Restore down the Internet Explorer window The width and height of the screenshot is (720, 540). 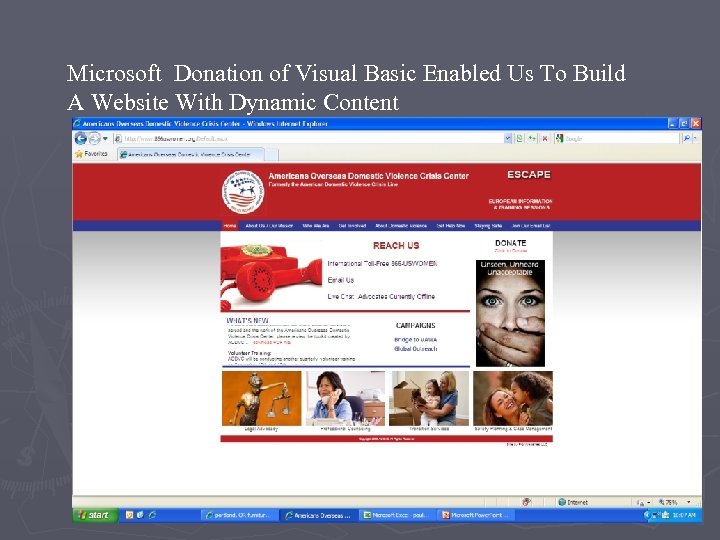(x=684, y=124)
